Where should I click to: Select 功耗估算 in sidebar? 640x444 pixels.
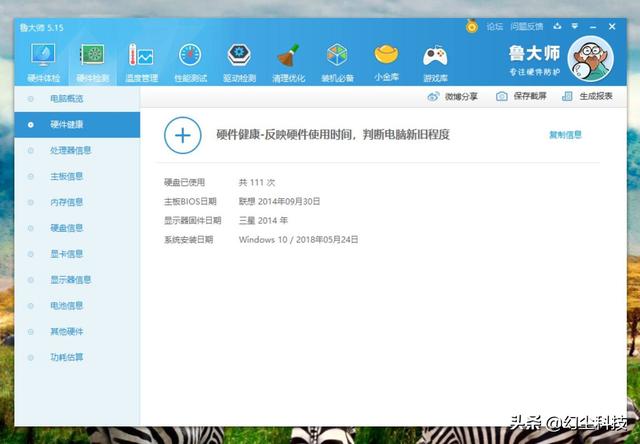pyautogui.click(x=77, y=357)
